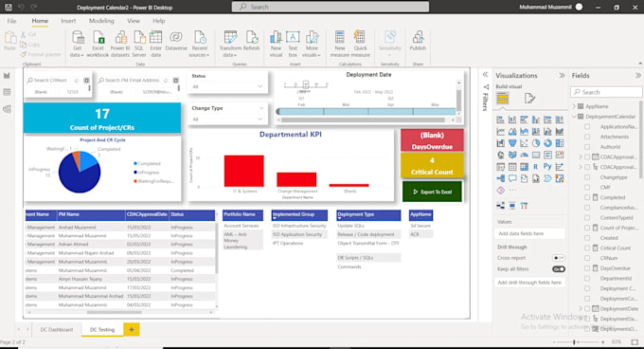Viewport: 644px width, 349px height.
Task: Open the Help ribbon tab
Action: point(158,21)
